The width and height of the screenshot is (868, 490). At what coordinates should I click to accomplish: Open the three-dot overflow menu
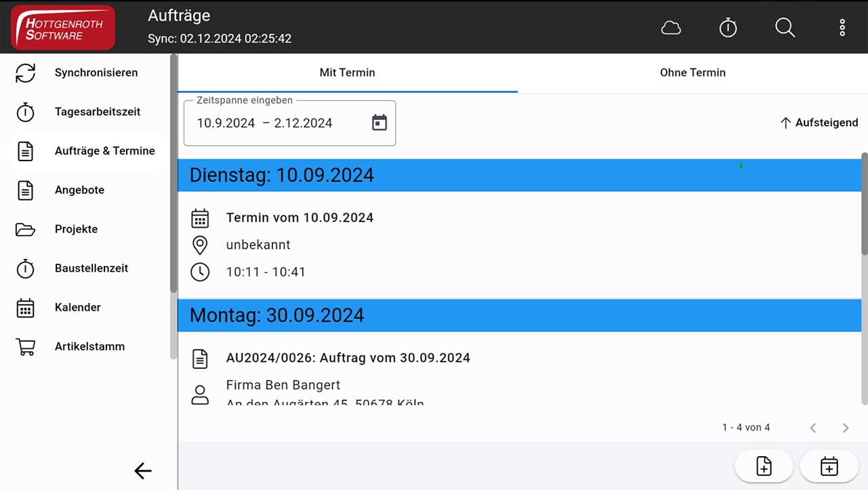click(x=842, y=28)
